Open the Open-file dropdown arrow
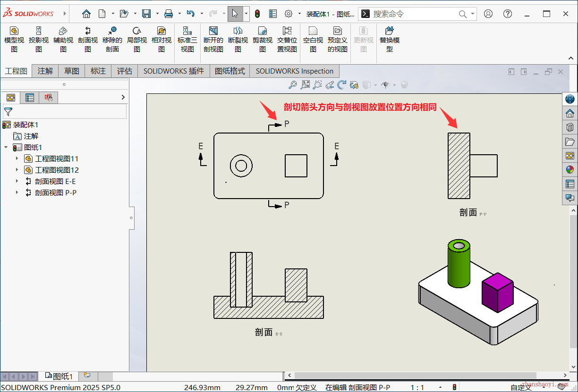Screen dimensions: 578x392 [x=135, y=14]
